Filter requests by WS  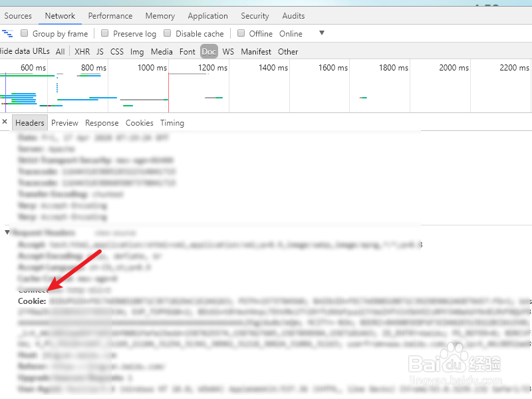click(x=228, y=52)
